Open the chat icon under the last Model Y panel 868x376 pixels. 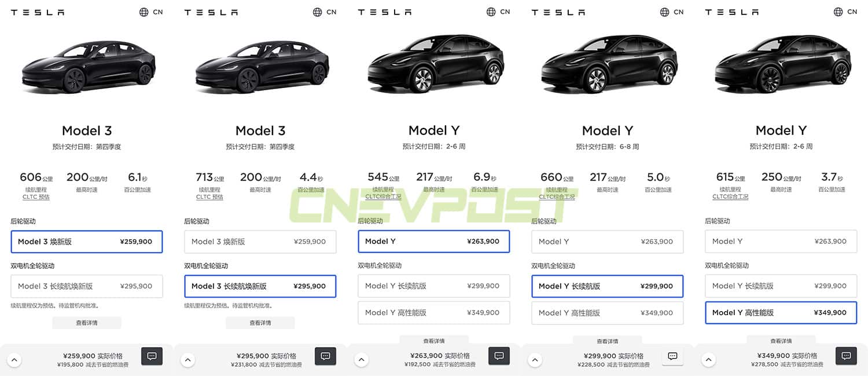[845, 356]
